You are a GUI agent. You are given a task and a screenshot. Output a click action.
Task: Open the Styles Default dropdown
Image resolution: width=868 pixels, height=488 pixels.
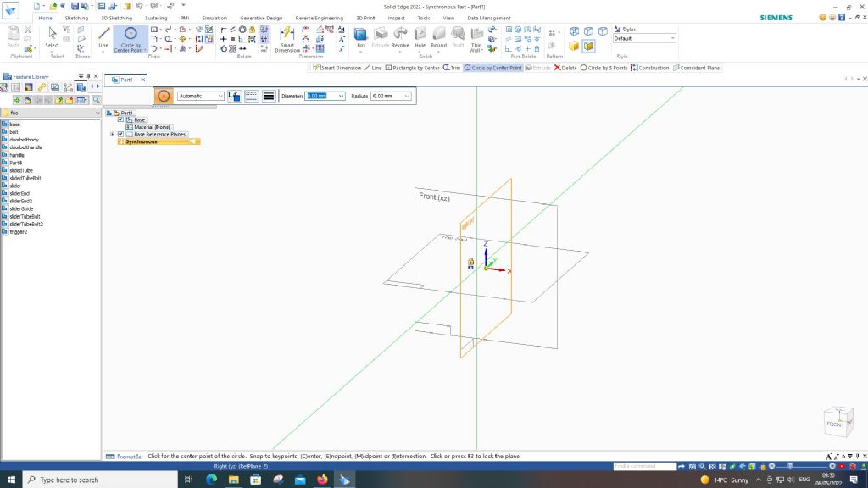point(672,38)
